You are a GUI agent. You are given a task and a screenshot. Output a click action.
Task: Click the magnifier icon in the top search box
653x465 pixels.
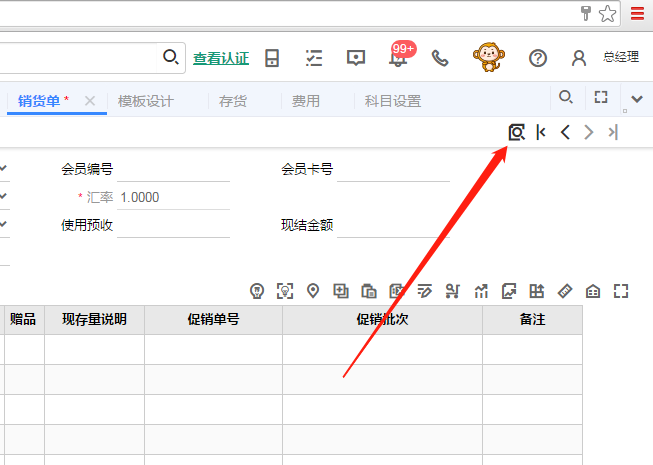click(171, 57)
